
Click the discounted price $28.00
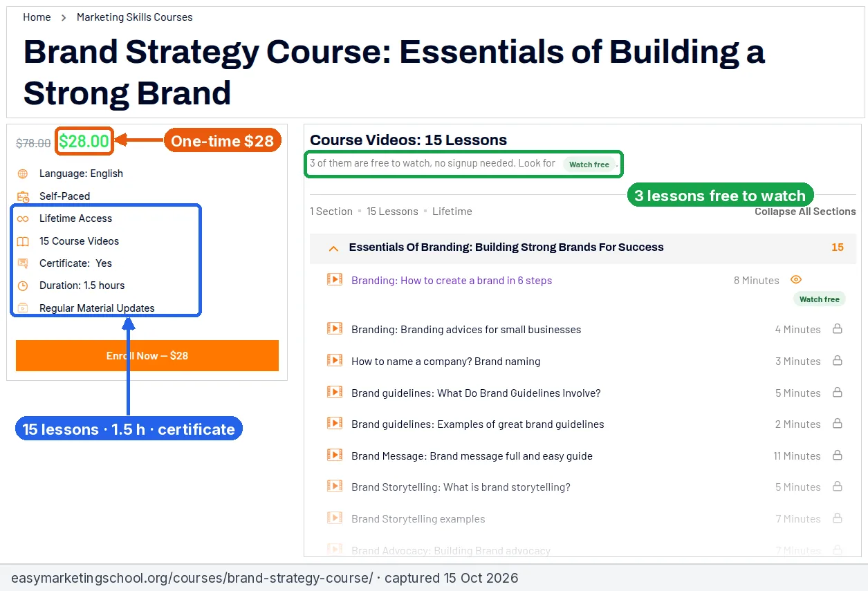[84, 142]
